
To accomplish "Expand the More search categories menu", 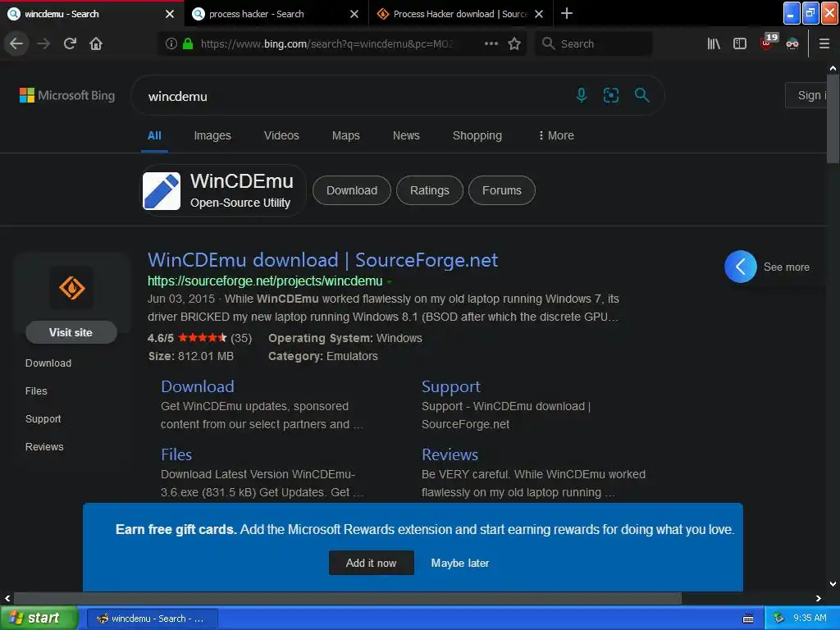I will [556, 135].
